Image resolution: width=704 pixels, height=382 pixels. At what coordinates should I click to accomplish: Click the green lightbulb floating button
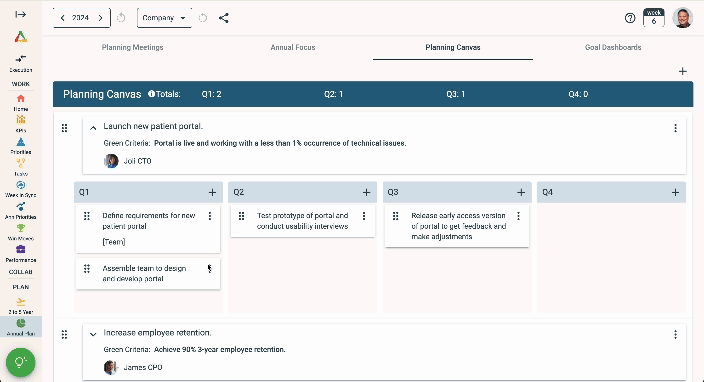(x=21, y=362)
